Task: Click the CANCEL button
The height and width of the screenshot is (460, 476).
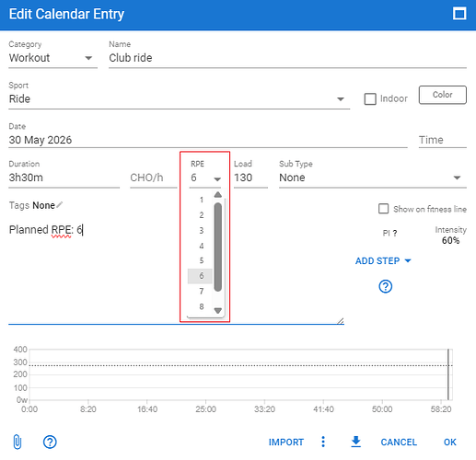Action: click(399, 442)
